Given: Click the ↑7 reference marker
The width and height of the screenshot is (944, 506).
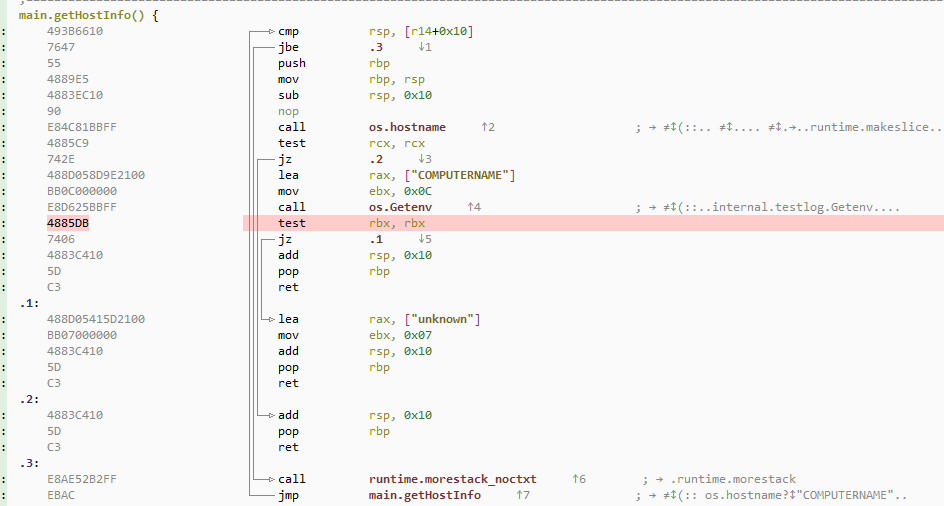Looking at the screenshot, I should (523, 495).
